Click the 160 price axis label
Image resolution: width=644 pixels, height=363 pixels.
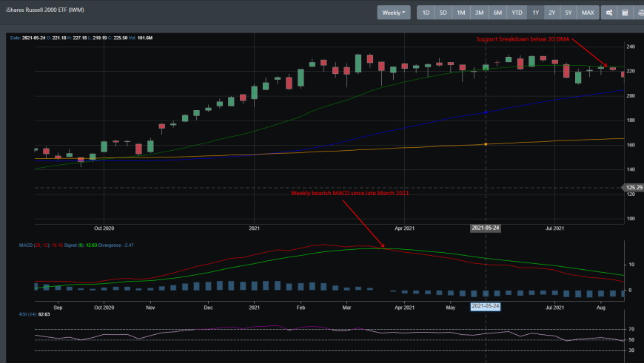click(x=631, y=145)
